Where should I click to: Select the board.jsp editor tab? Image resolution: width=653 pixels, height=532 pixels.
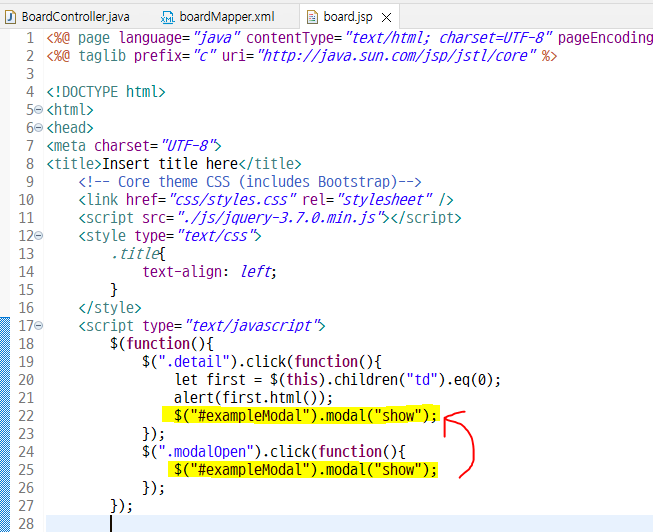click(x=348, y=17)
